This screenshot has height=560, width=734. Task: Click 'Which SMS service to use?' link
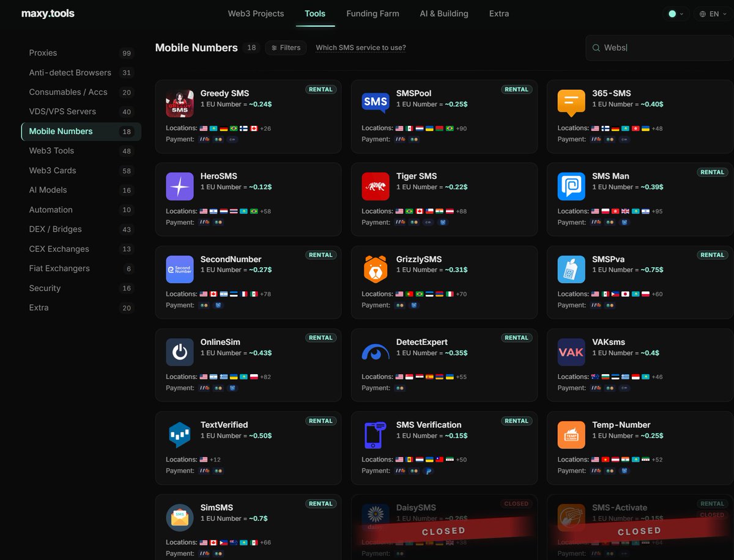[x=361, y=48]
